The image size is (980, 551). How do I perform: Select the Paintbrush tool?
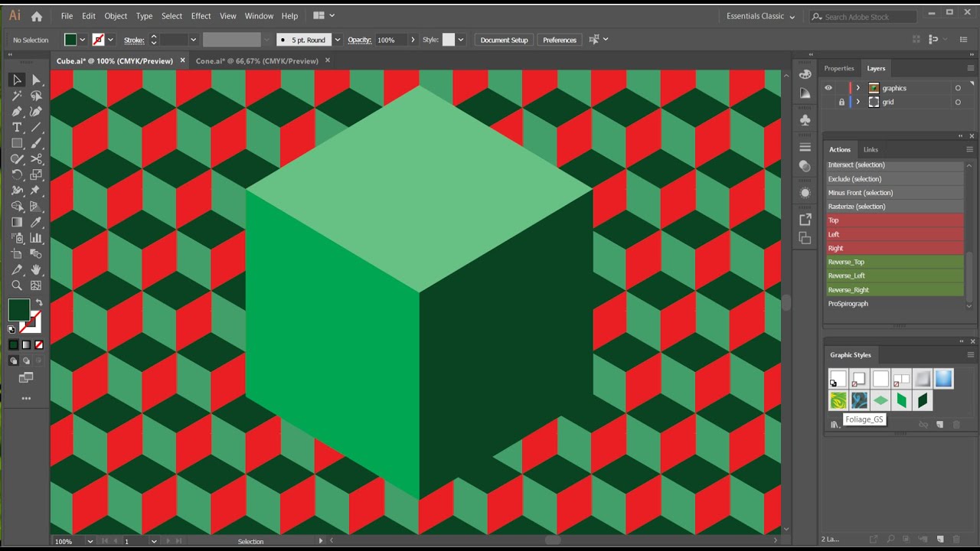coord(37,143)
